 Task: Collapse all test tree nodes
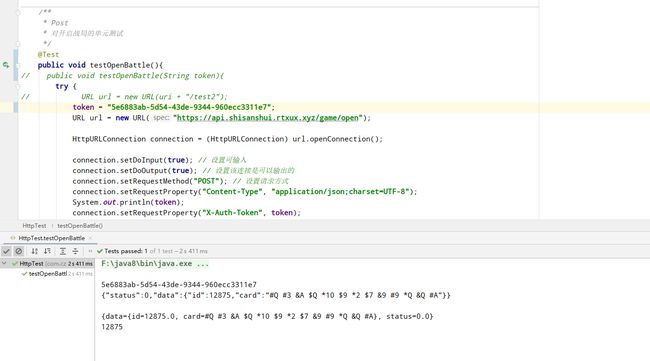75,251
